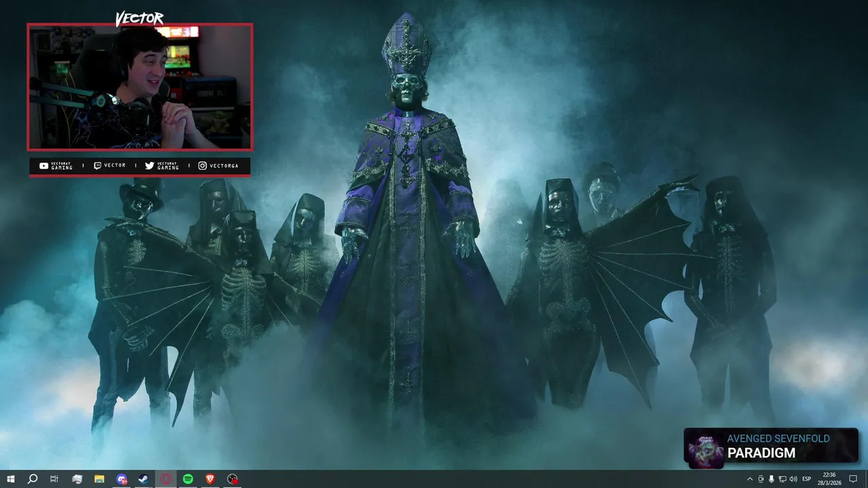Expand the hidden system tray icons
The image size is (868, 488).
point(750,479)
